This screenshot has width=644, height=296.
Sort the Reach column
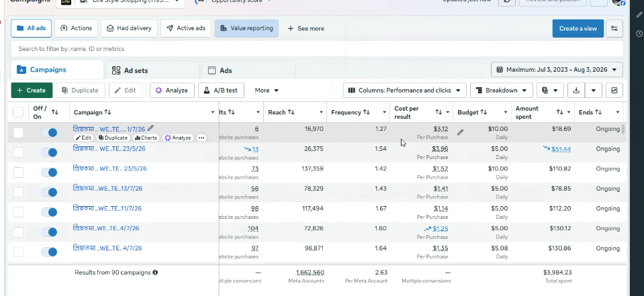[291, 112]
